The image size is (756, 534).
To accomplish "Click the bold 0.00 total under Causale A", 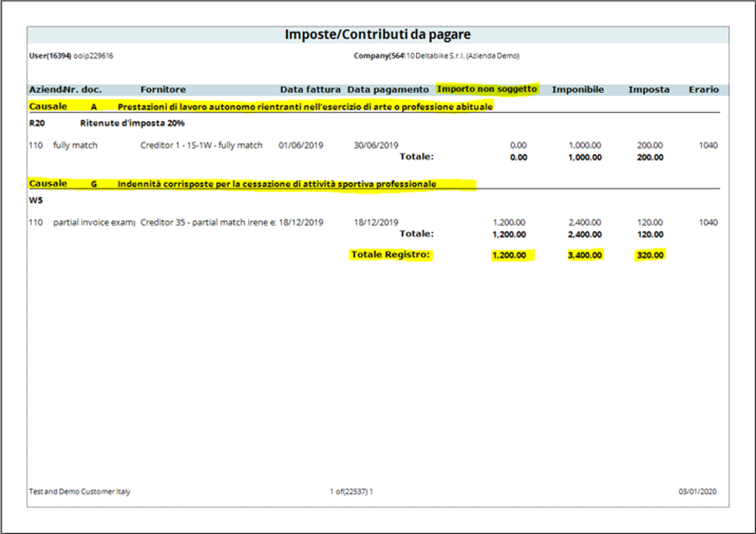I will tap(519, 157).
